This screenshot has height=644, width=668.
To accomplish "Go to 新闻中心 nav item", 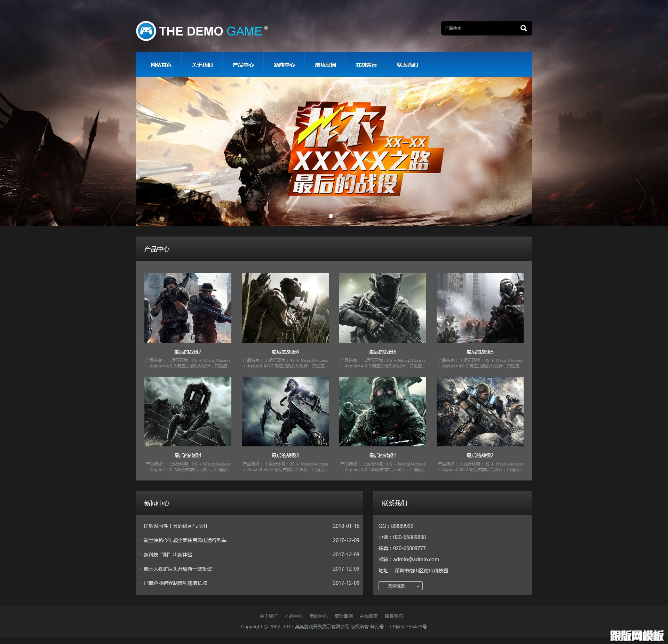I will [284, 65].
